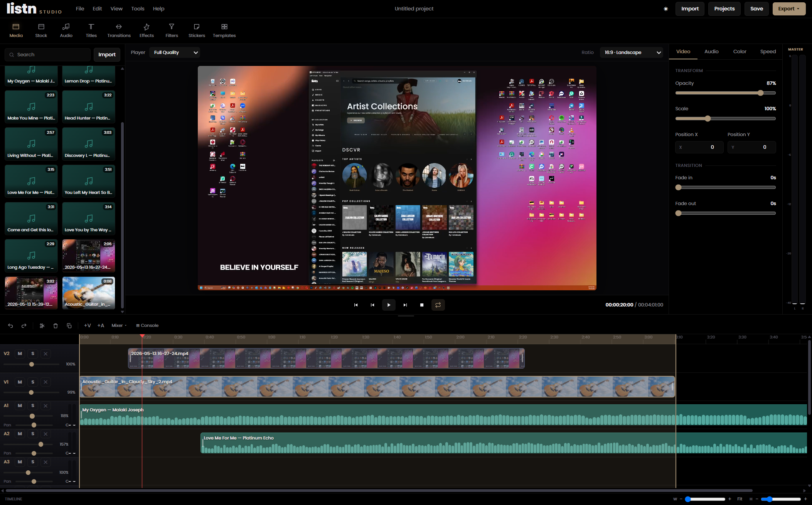This screenshot has height=505, width=812.
Task: Open the View menu
Action: tap(116, 8)
